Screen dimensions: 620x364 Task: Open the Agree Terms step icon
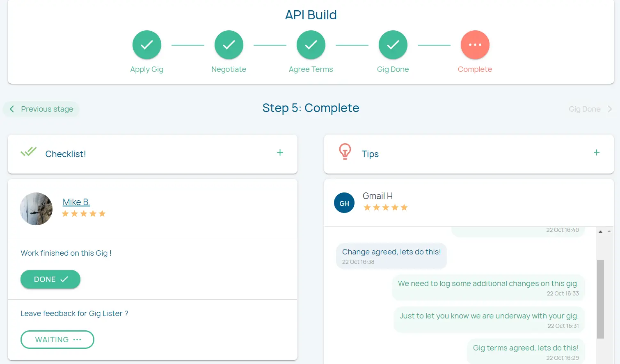pos(311,45)
